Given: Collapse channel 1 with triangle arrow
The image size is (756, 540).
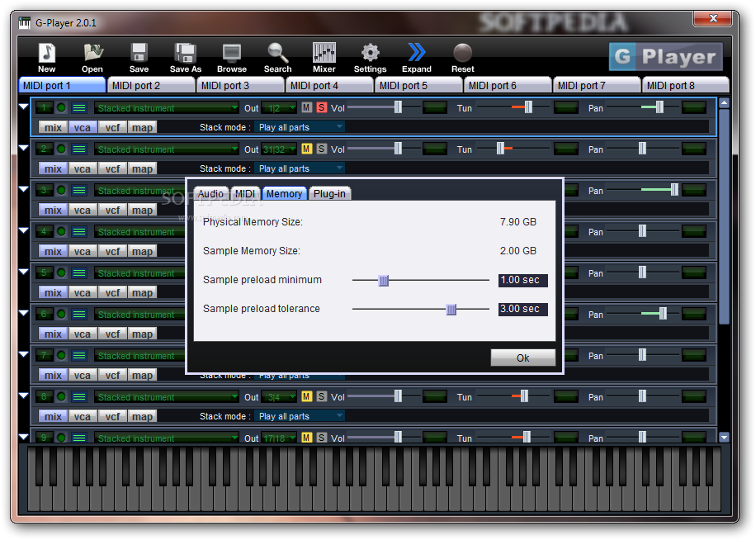Looking at the screenshot, I should (x=24, y=107).
